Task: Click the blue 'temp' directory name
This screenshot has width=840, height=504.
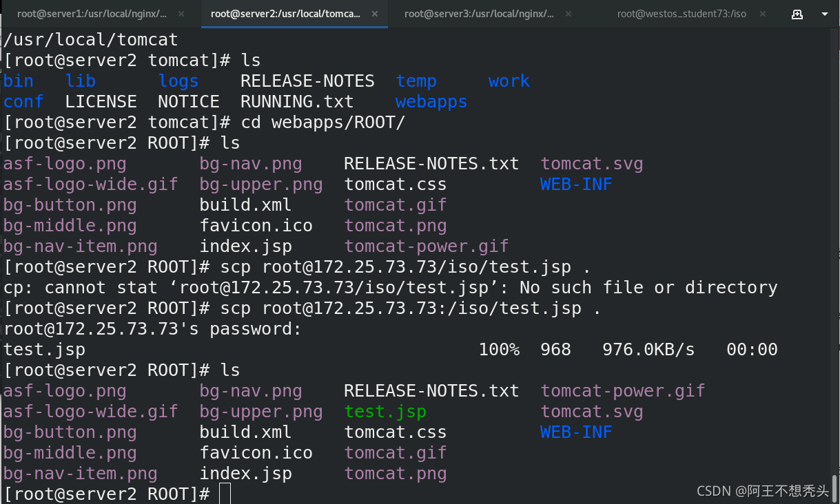Action: pos(416,81)
